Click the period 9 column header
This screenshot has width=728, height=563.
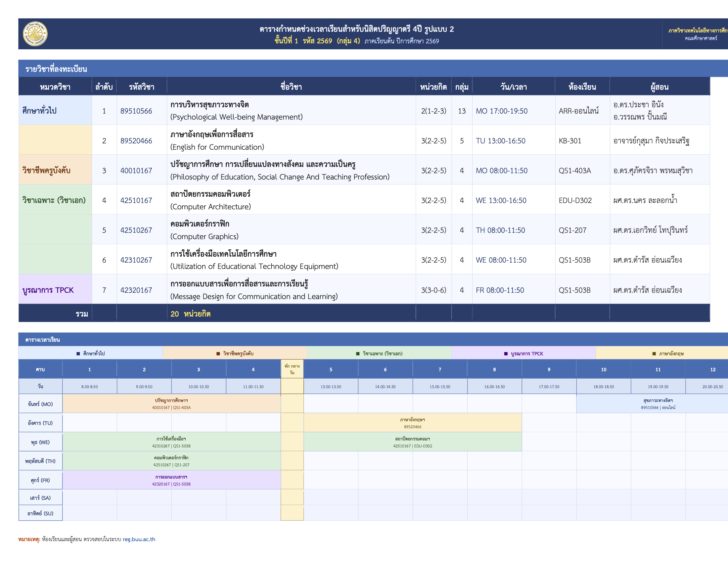pyautogui.click(x=549, y=369)
